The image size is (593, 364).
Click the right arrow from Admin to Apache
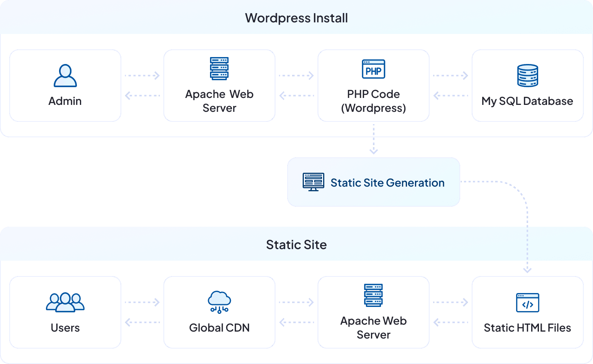[142, 76]
